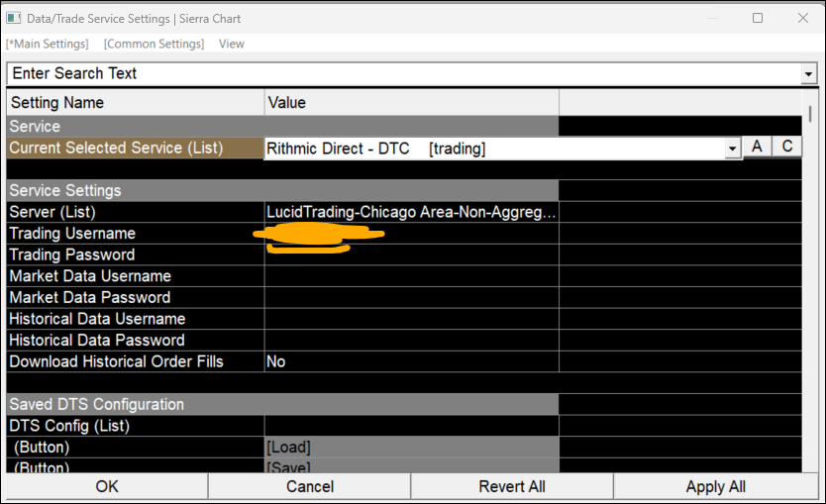826x504 pixels.
Task: Open the Common Settings menu
Action: click(x=154, y=44)
